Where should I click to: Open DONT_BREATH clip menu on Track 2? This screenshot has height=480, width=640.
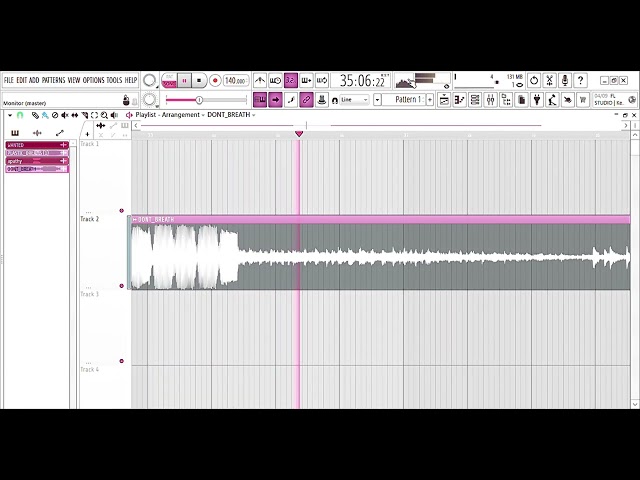pyautogui.click(x=135, y=220)
